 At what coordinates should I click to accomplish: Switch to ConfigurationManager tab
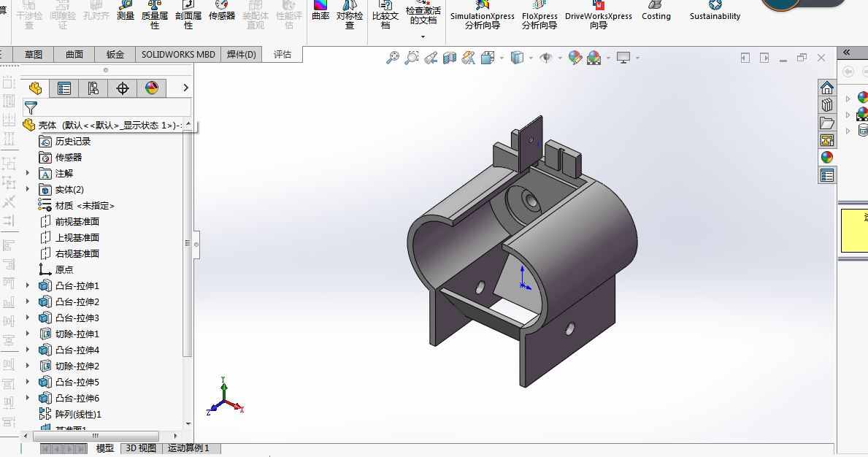pyautogui.click(x=93, y=88)
